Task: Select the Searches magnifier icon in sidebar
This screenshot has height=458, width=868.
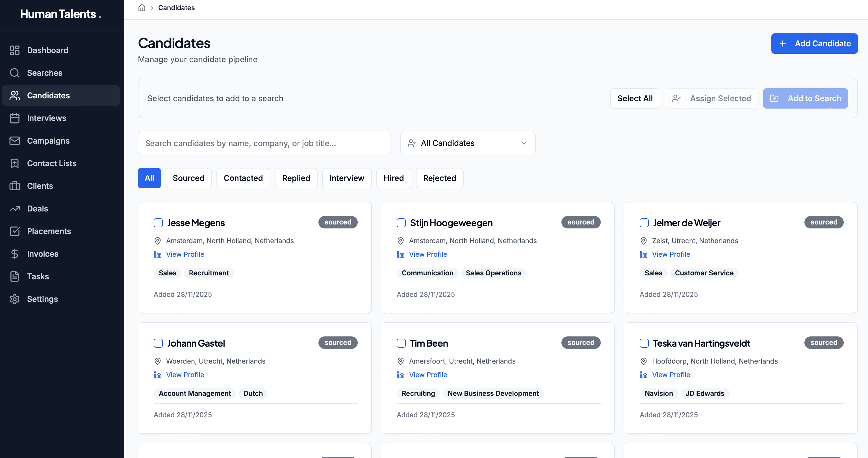Action: click(15, 72)
